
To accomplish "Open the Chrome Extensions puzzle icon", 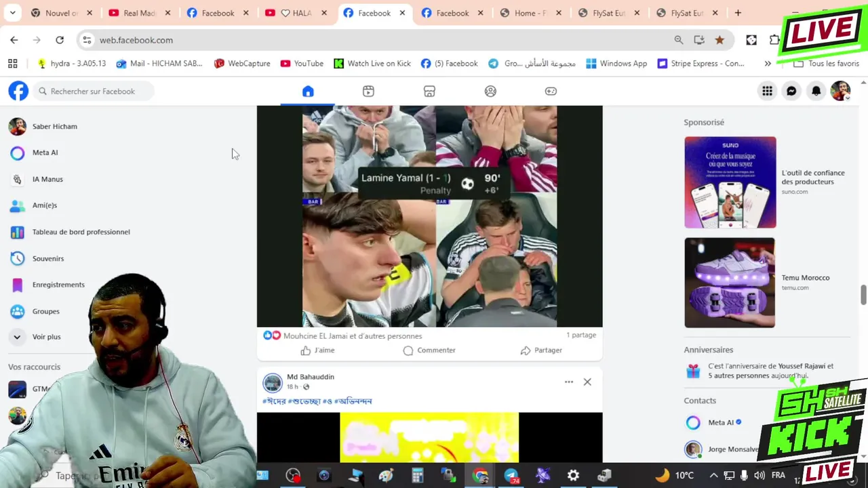I will tap(774, 40).
